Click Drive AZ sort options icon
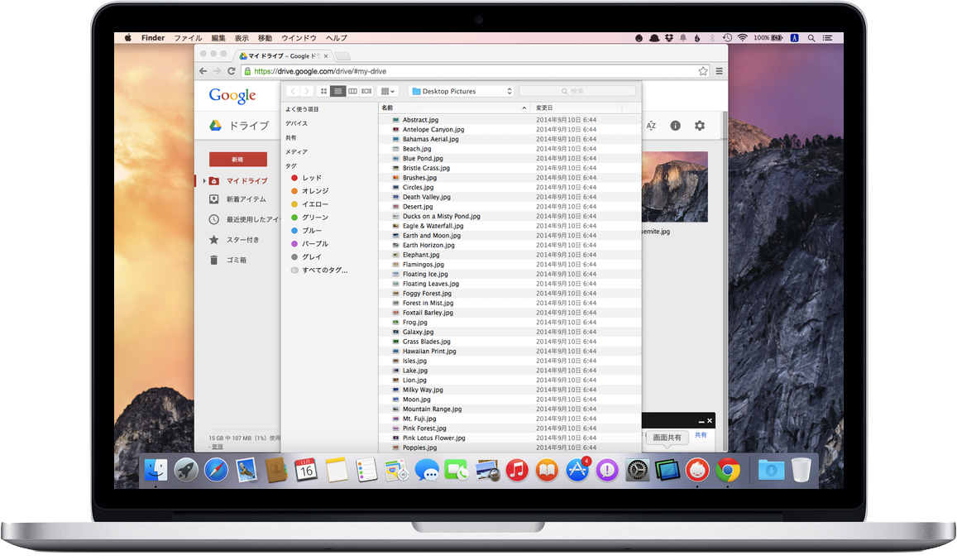Screen dimensions: 957x560 click(x=651, y=125)
